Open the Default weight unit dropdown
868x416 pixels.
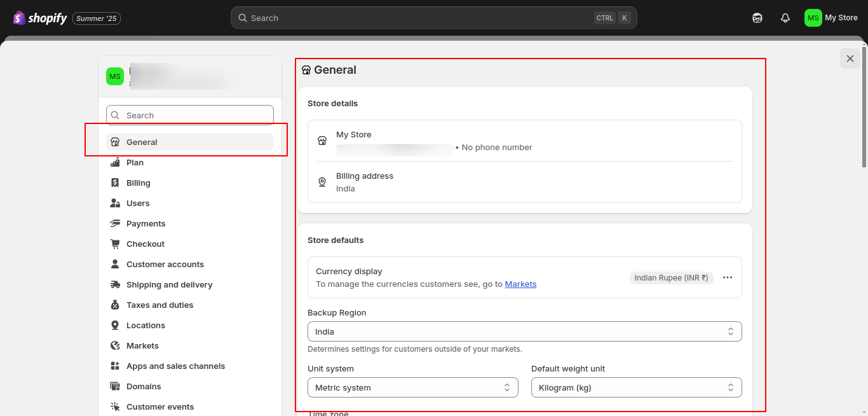pos(636,387)
